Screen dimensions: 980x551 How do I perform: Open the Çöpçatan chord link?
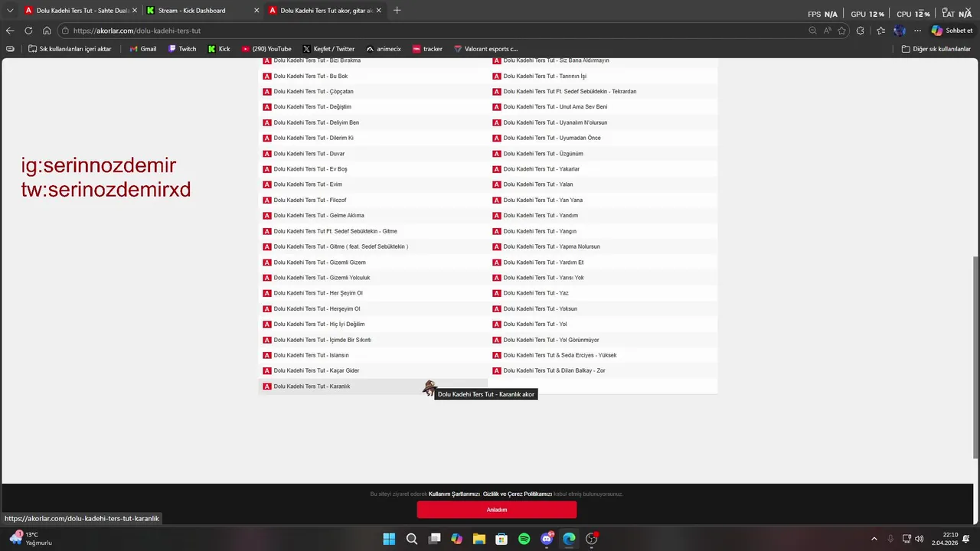click(x=313, y=92)
